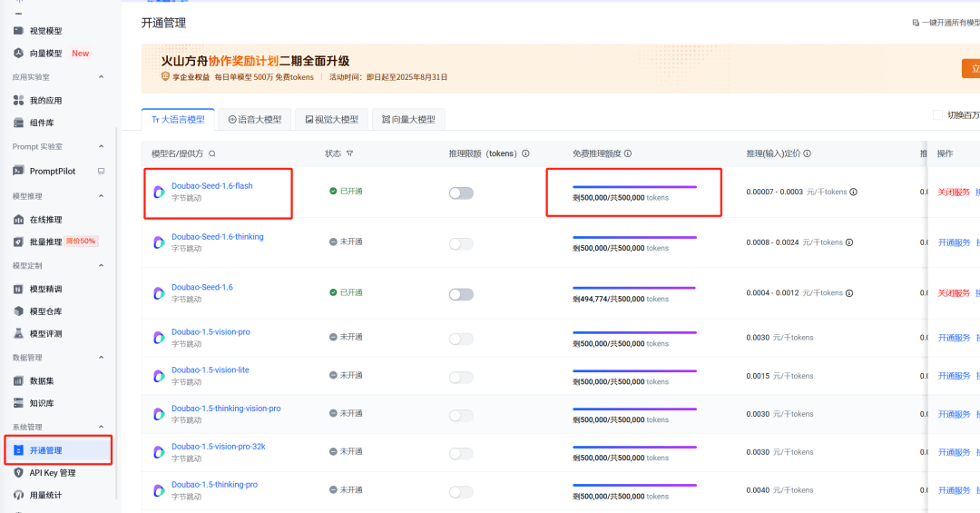
Task: Toggle 推理限额 switch for Doubao-1.5-vision-pro row
Action: pyautogui.click(x=461, y=339)
